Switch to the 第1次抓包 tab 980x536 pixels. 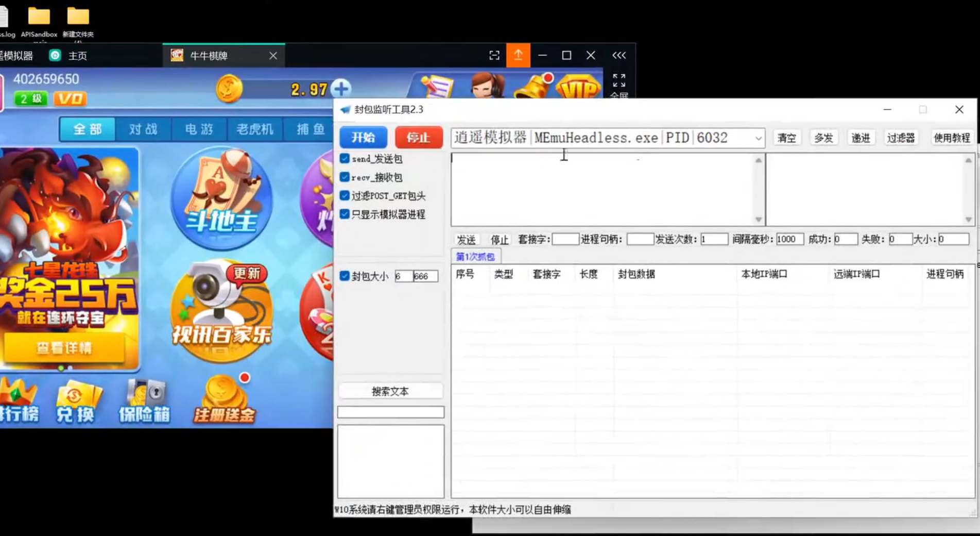[475, 257]
